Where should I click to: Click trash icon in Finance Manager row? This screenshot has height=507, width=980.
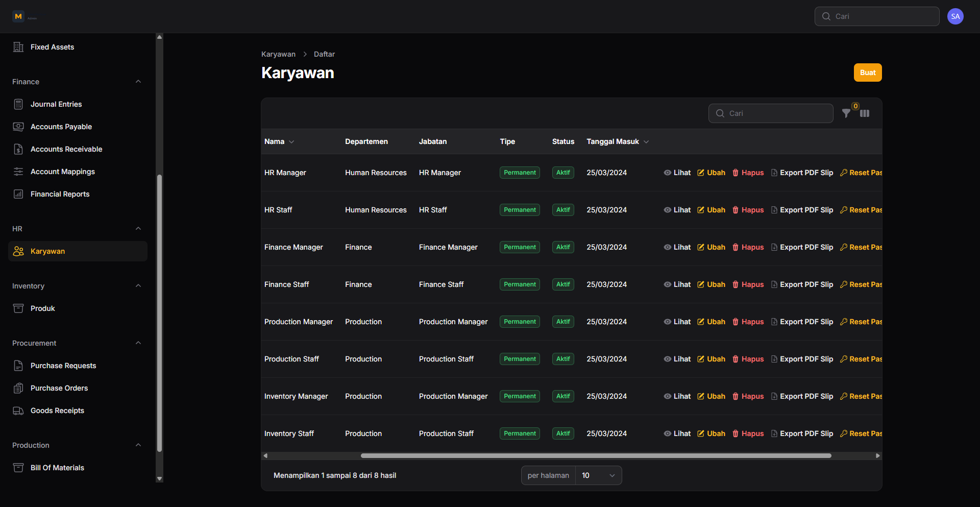[736, 247]
